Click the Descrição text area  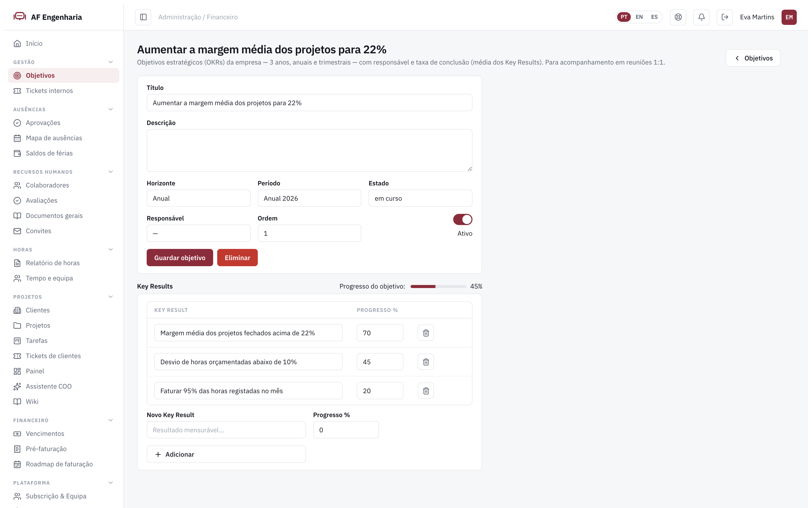(x=309, y=151)
